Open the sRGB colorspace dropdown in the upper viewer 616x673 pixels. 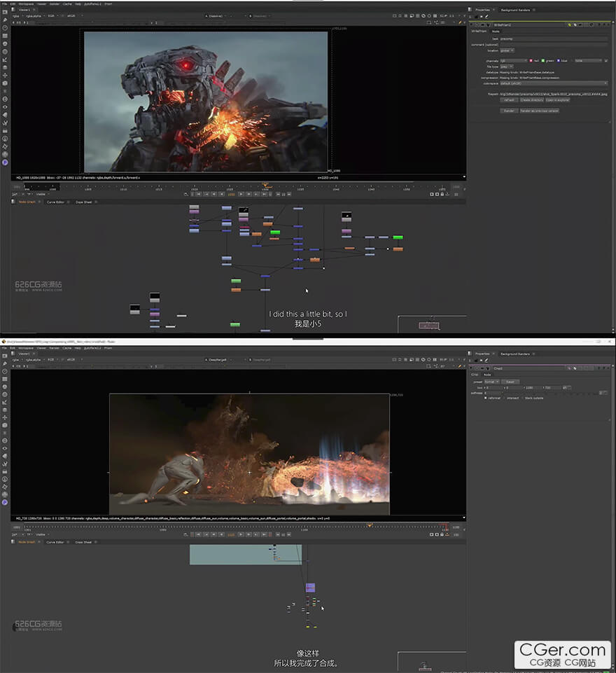tap(74, 16)
